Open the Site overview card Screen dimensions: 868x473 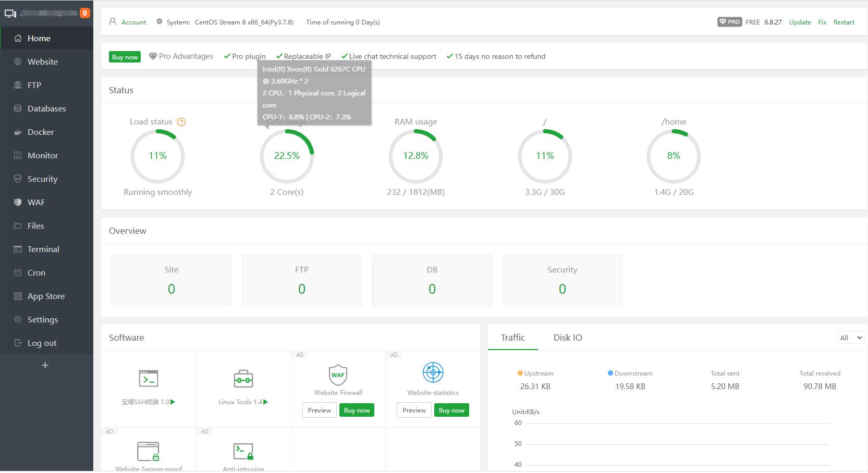coord(172,280)
